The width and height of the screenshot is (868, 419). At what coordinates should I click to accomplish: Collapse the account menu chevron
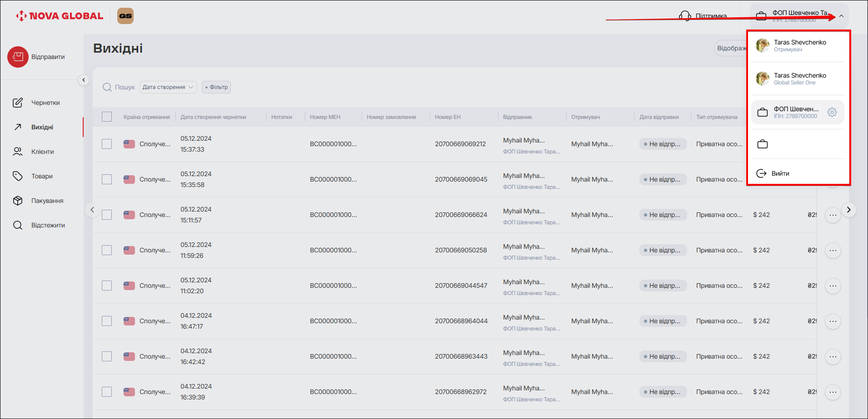pos(841,16)
